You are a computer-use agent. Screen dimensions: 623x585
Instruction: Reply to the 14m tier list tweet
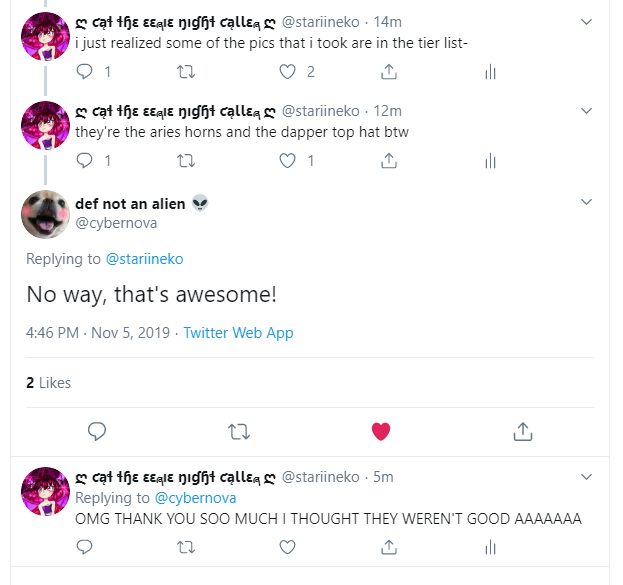pyautogui.click(x=84, y=72)
